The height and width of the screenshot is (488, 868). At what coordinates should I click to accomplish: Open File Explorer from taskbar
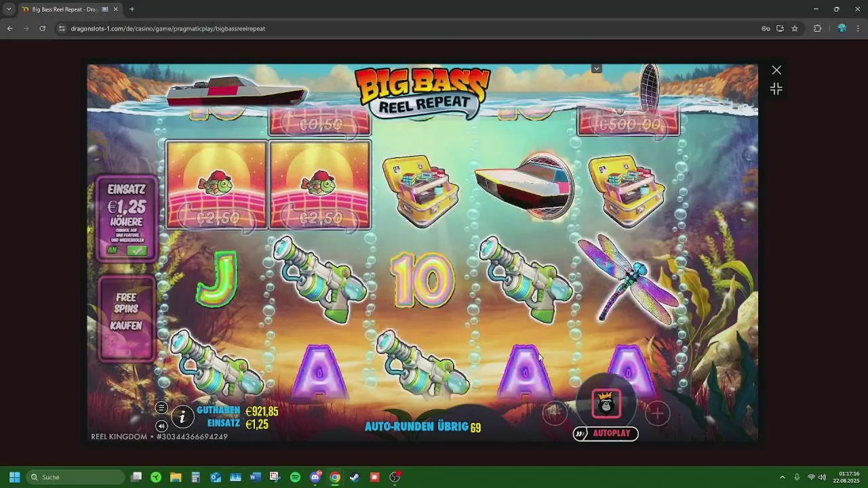[176, 477]
